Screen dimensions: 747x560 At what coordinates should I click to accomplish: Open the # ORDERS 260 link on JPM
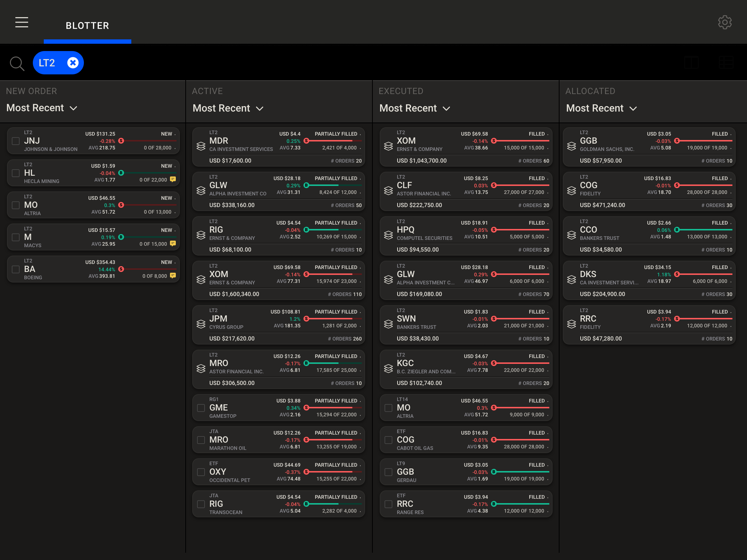(345, 339)
